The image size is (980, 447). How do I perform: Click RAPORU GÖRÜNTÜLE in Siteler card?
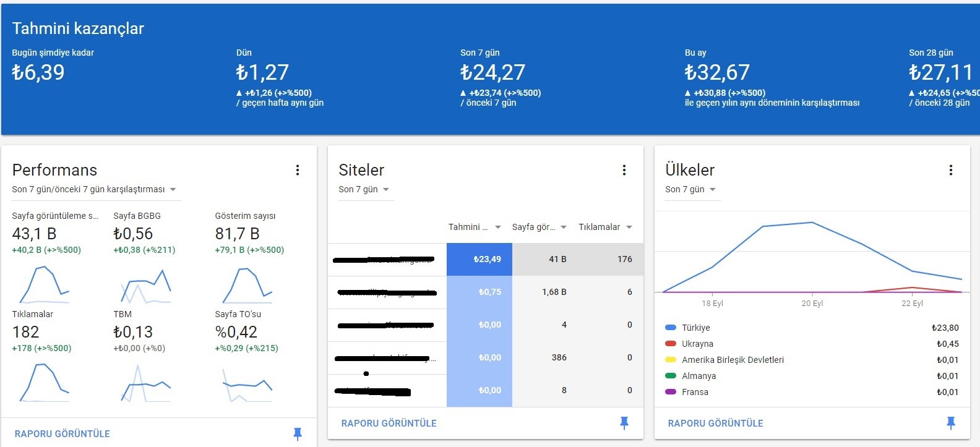coord(389,424)
